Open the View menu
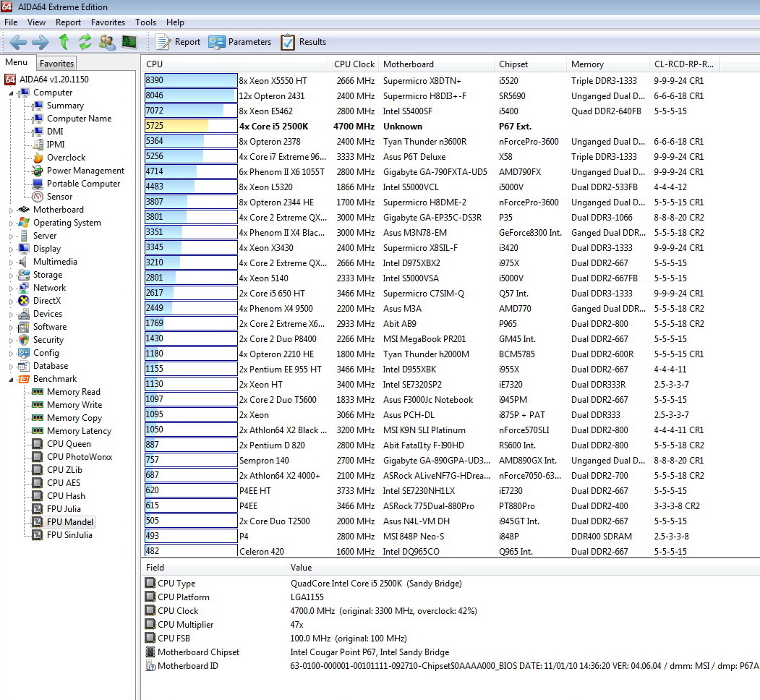 pos(36,22)
